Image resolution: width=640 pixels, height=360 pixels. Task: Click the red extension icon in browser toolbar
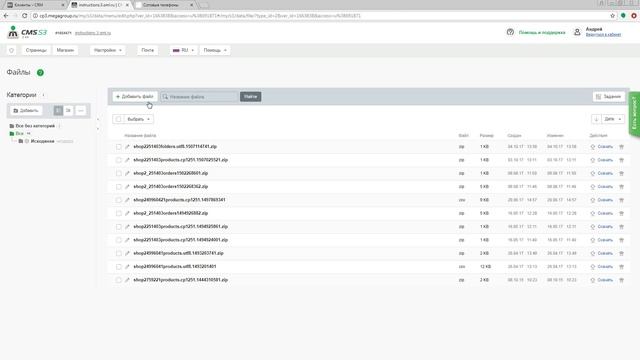tap(634, 16)
